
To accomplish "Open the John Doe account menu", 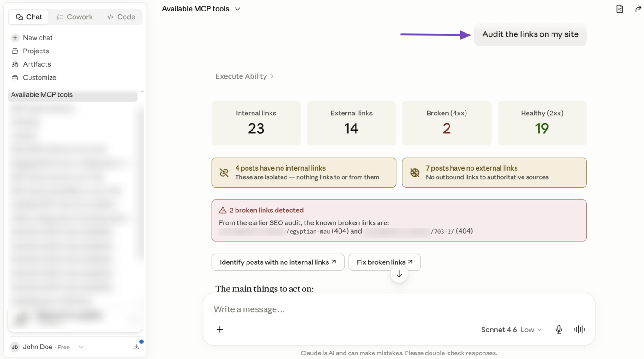I will click(x=47, y=348).
